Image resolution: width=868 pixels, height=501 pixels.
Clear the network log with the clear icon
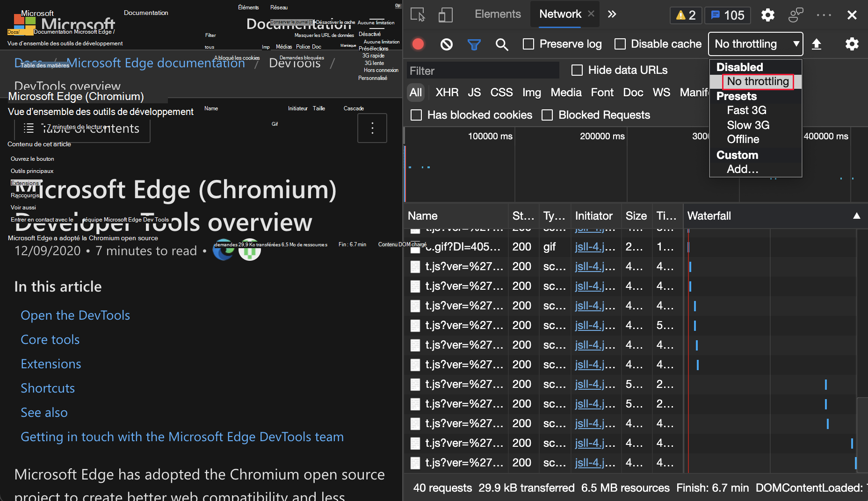[x=446, y=44]
